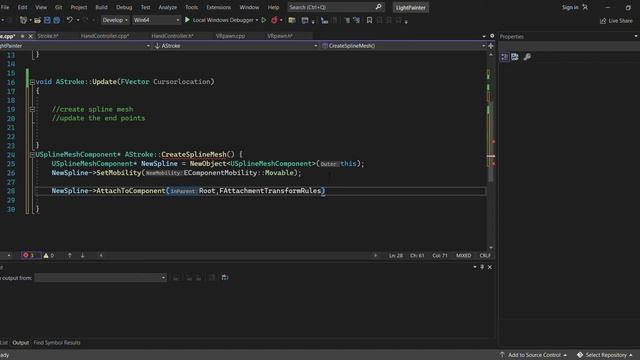Pin the Output panel with auto-hide icon
Screen dimensions: 640x360
coord(482,267)
